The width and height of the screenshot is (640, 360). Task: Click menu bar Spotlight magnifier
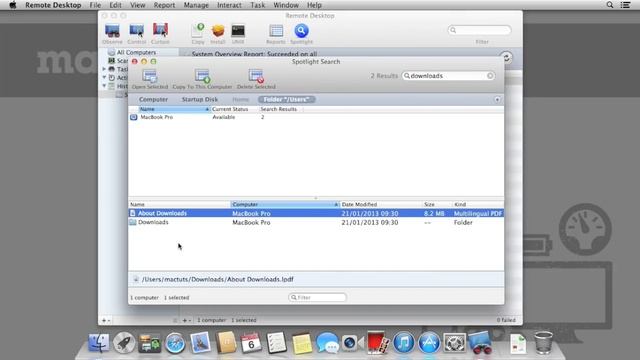[610, 5]
